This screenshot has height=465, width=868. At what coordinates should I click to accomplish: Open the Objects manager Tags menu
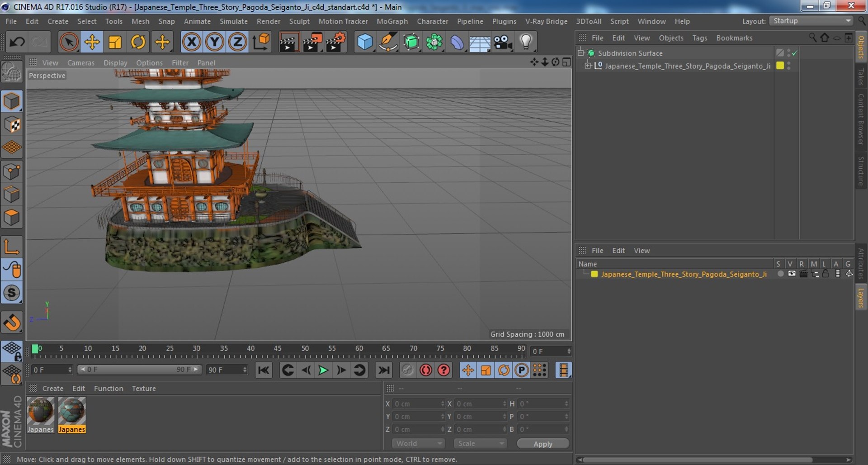[699, 38]
